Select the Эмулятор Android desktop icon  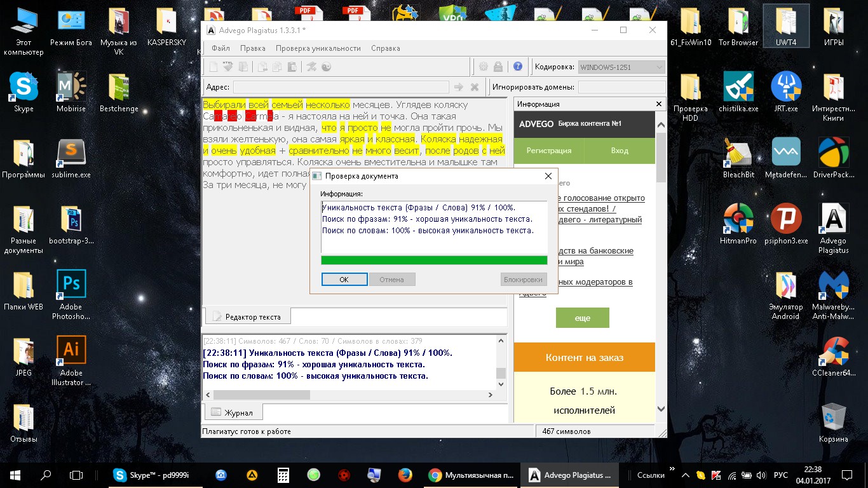(786, 295)
